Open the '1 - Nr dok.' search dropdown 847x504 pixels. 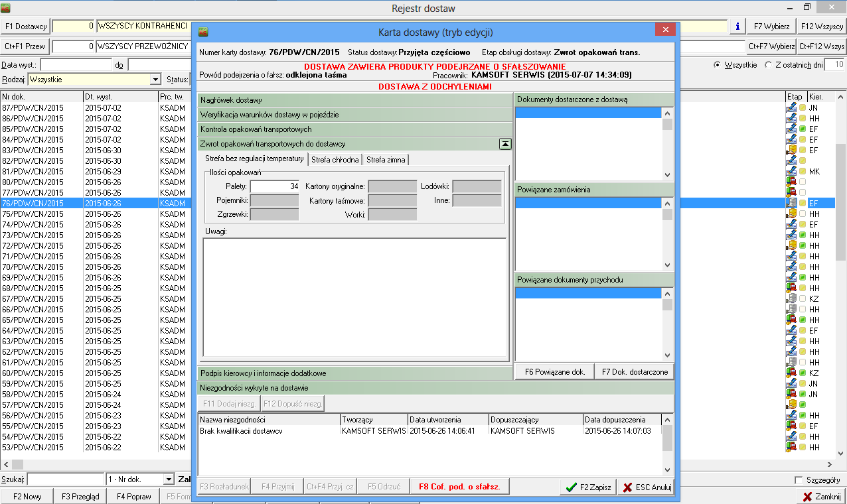point(169,479)
